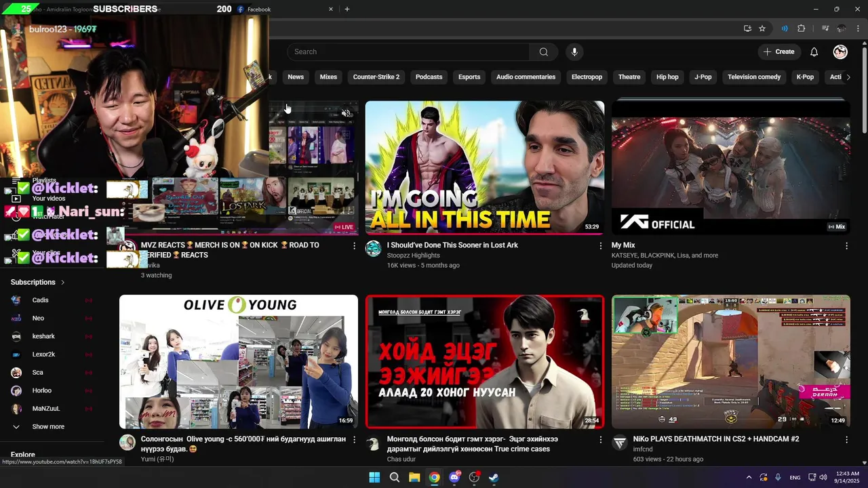This screenshot has width=868, height=488.
Task: Expand Show more subscriptions
Action: (x=47, y=426)
